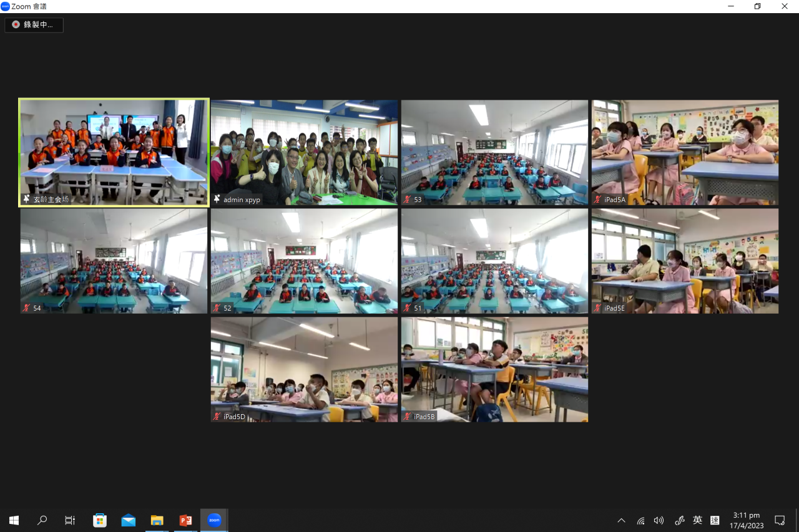
Task: Open Task View in the taskbar
Action: 70,520
